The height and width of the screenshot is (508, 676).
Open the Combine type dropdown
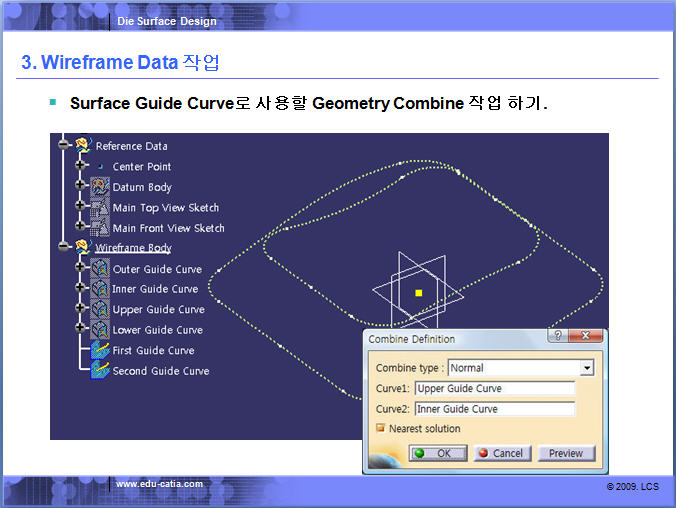(587, 368)
